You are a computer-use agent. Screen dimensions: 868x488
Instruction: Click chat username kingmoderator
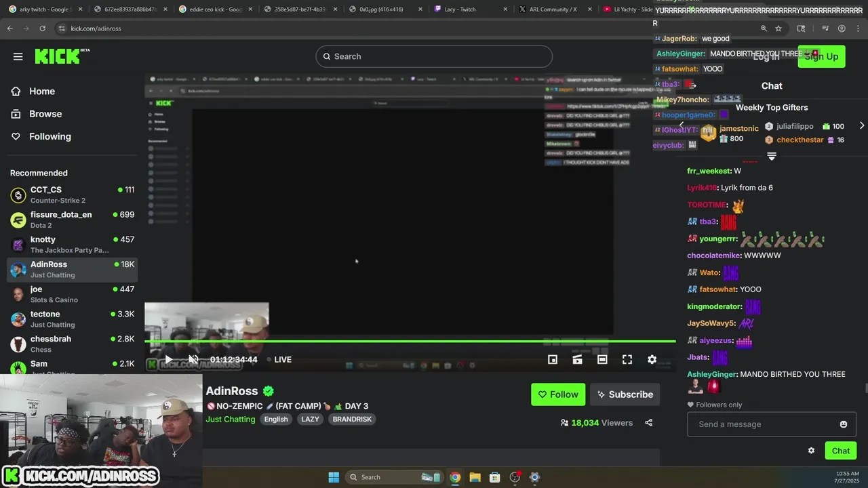(714, 306)
